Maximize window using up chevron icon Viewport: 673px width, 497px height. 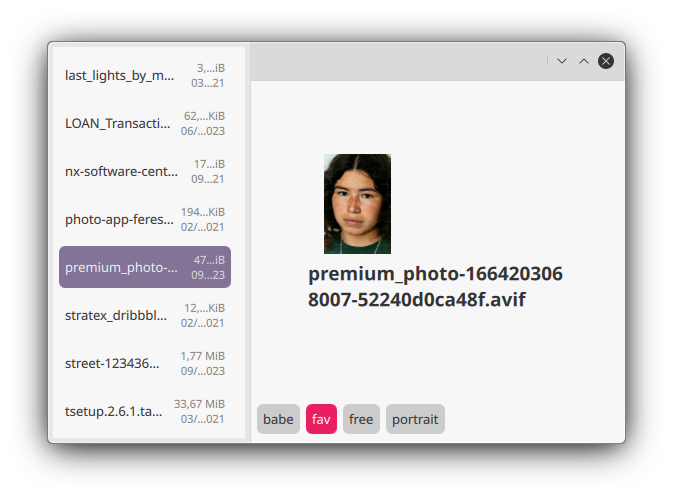pos(584,61)
